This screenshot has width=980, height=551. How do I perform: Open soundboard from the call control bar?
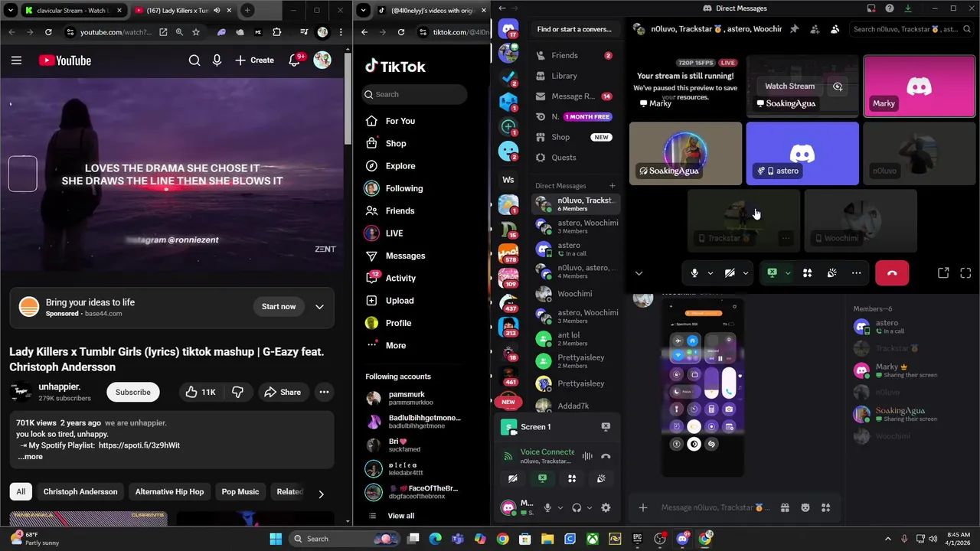click(831, 273)
